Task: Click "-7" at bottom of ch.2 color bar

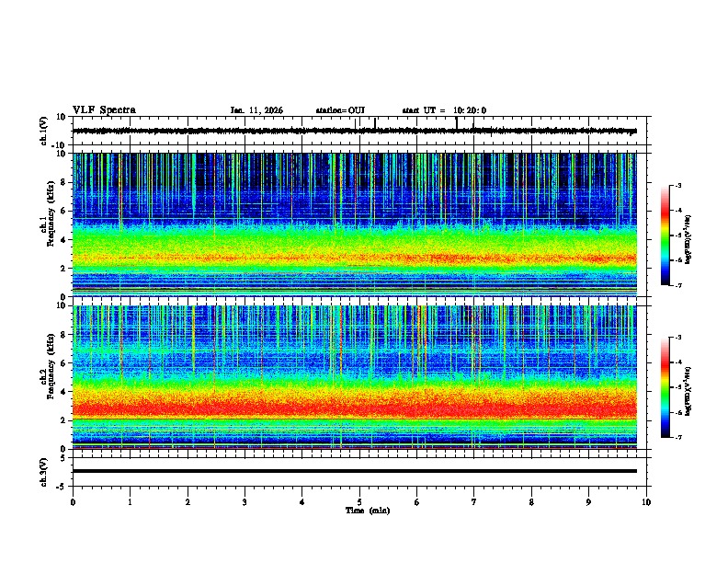Action: coord(677,437)
